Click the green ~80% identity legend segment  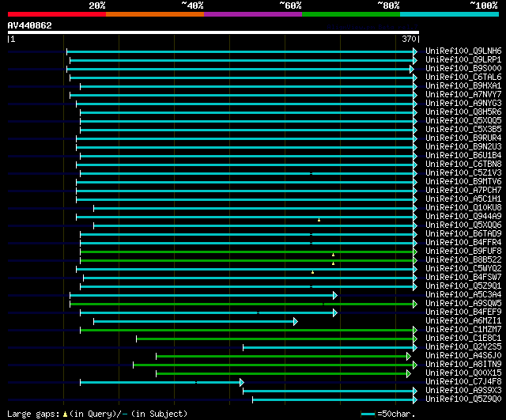[351, 14]
